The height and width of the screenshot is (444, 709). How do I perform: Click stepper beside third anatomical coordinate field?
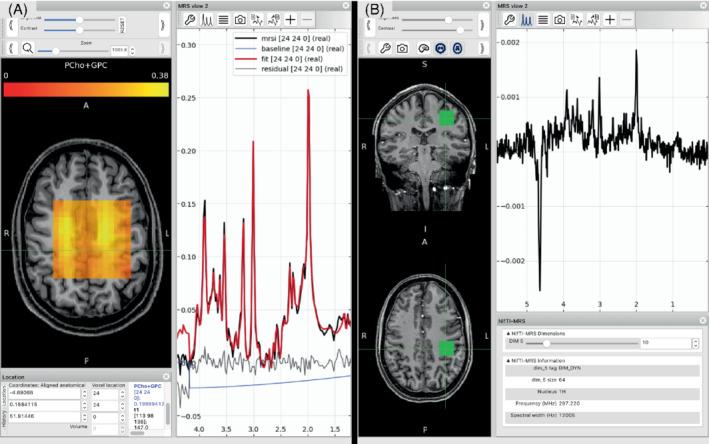click(85, 416)
